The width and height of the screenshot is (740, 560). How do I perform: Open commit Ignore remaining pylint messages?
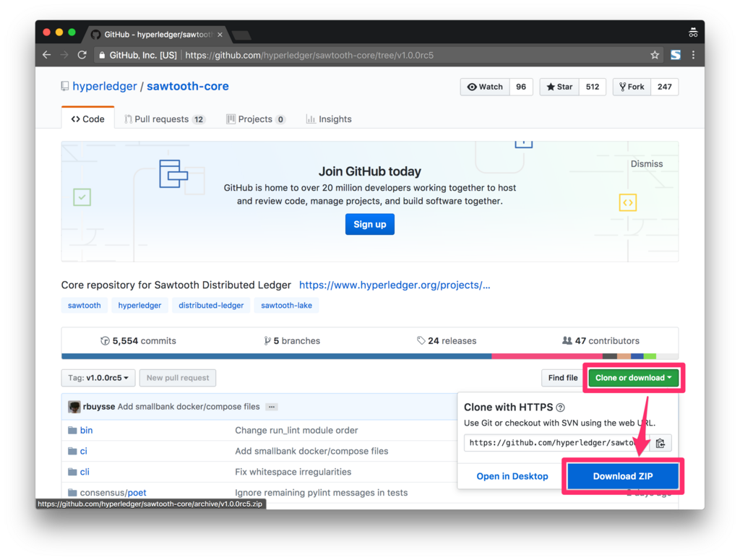tap(322, 493)
